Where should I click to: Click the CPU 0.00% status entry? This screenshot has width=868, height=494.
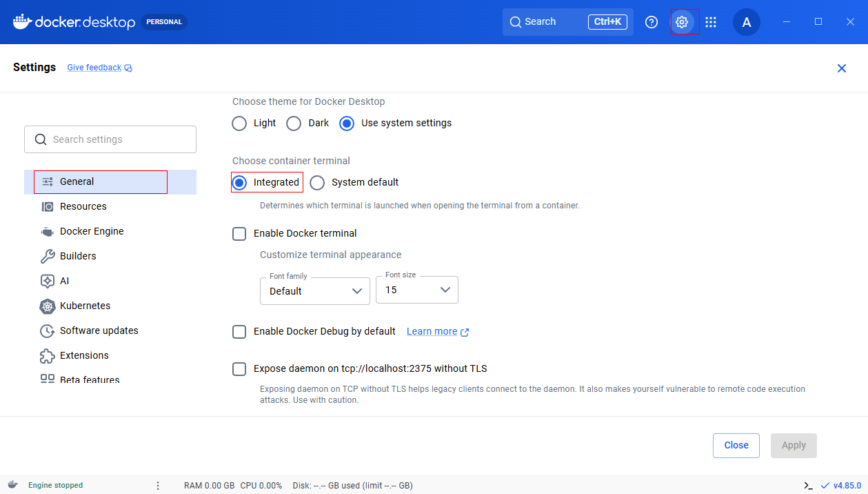pos(261,486)
